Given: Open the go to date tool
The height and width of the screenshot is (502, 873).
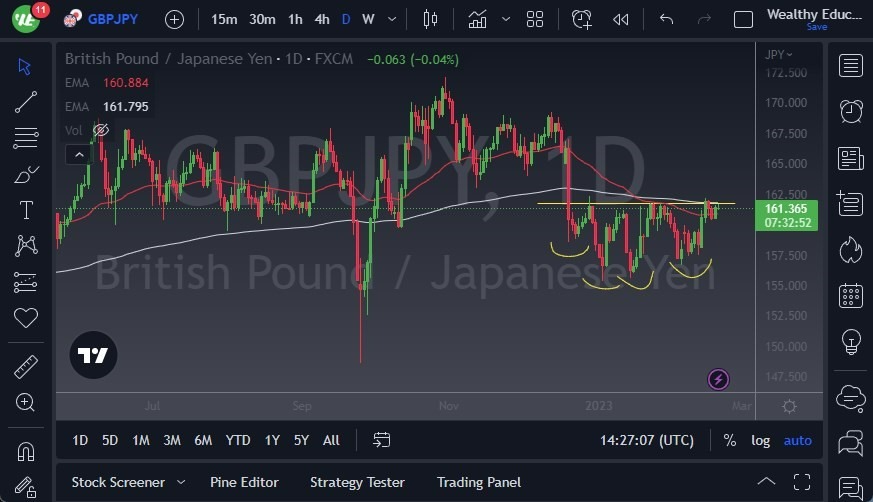Looking at the screenshot, I should [381, 440].
